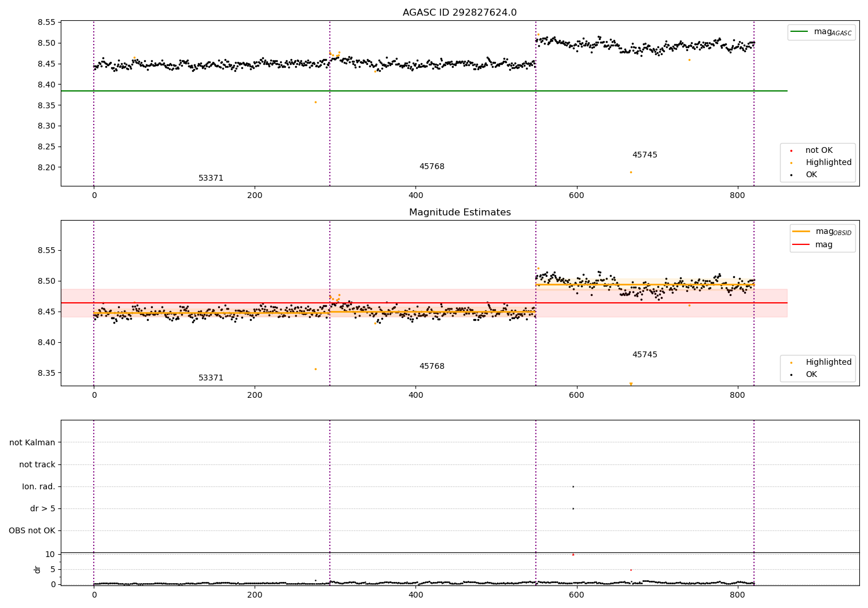The width and height of the screenshot is (868, 608).
Task: Click the 'not Kalman' axis label
Action: coord(32,442)
